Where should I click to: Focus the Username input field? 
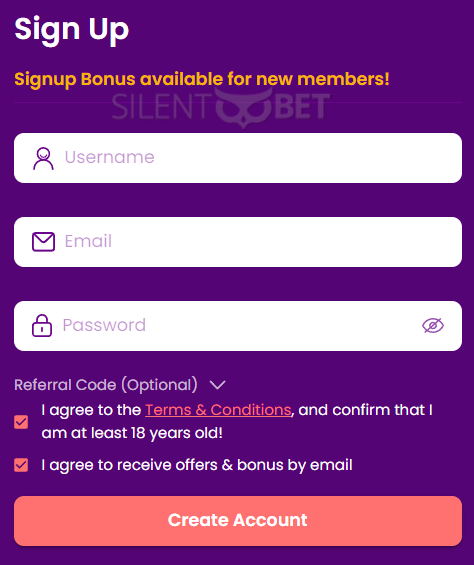(x=238, y=158)
